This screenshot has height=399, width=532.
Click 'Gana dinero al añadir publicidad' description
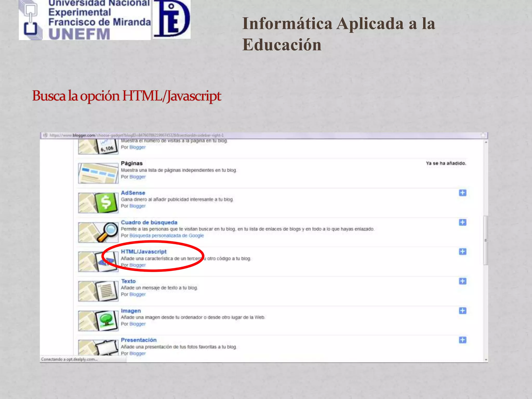pyautogui.click(x=177, y=199)
